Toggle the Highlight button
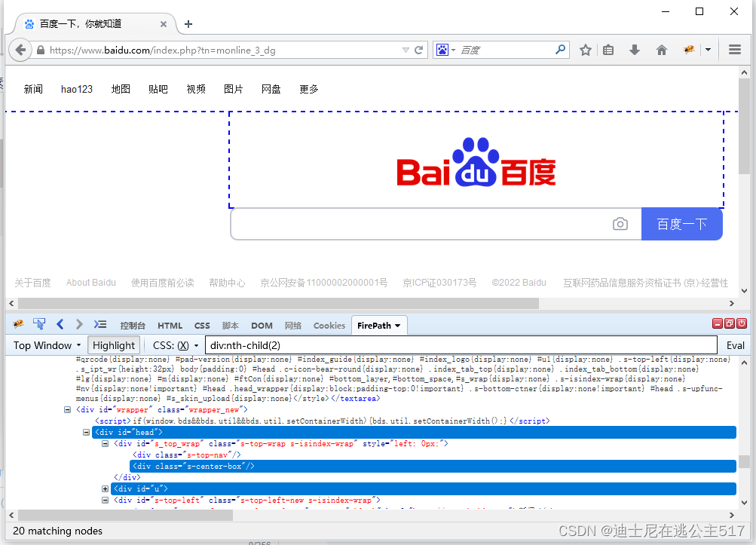This screenshot has height=545, width=756. (x=114, y=345)
